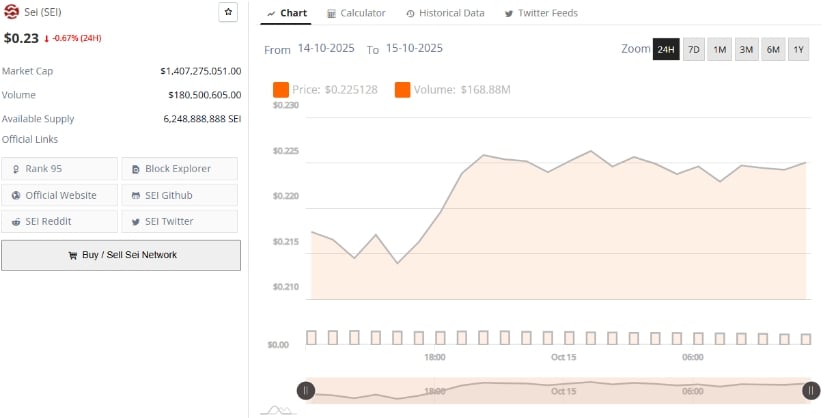Toggle the Volume series legend swatch
825x418 pixels.
pos(402,90)
